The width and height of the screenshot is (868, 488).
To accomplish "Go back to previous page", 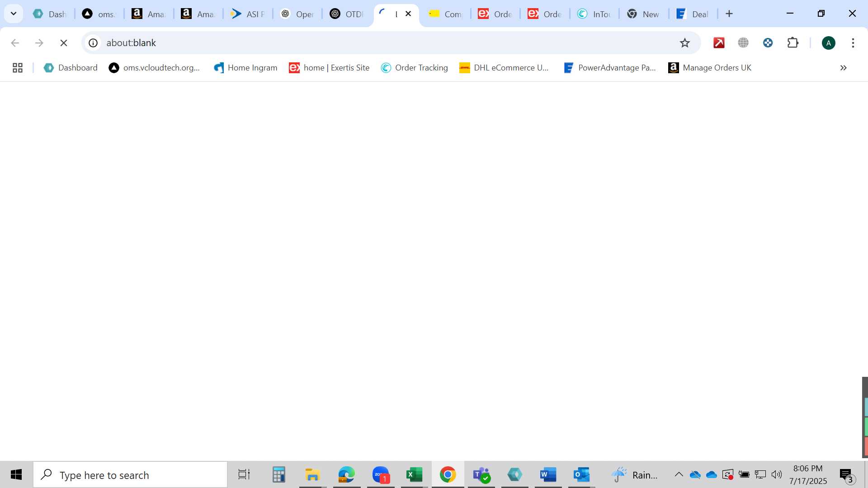I will point(15,43).
